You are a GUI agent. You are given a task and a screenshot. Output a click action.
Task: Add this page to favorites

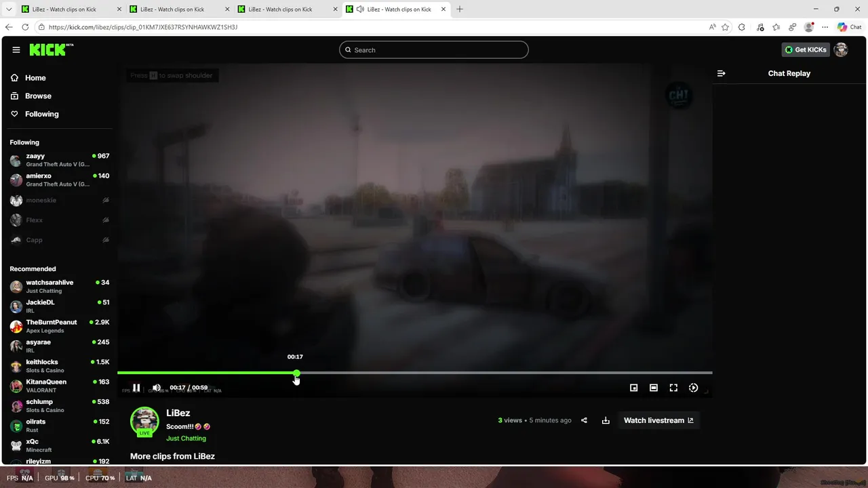726,27
